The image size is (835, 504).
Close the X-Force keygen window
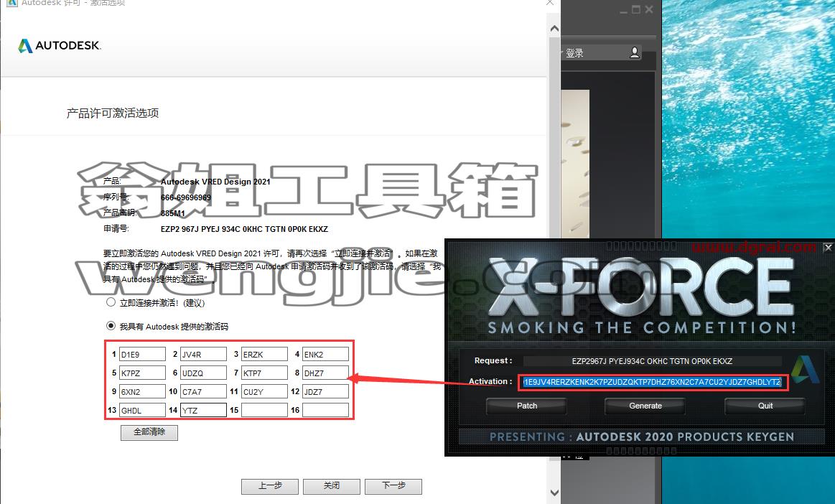828,247
